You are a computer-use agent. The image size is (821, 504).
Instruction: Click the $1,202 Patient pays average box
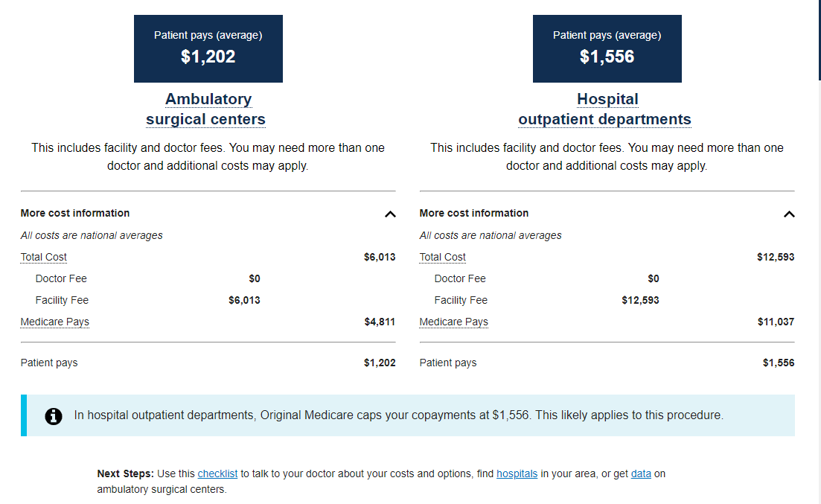(208, 48)
